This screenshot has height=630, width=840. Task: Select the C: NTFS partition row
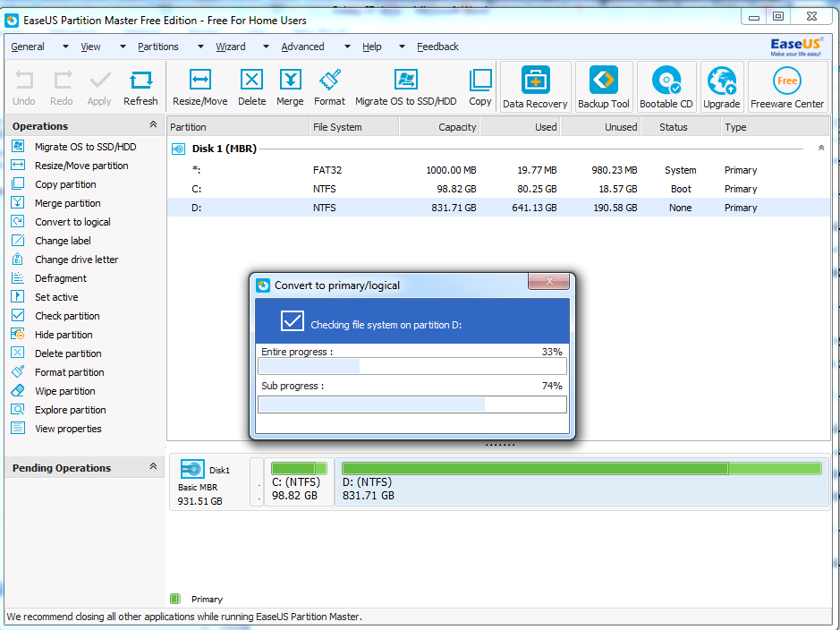[x=498, y=189]
